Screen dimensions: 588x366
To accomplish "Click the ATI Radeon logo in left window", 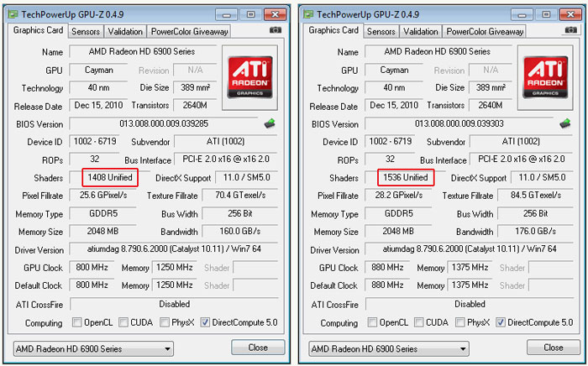I will pyautogui.click(x=250, y=77).
